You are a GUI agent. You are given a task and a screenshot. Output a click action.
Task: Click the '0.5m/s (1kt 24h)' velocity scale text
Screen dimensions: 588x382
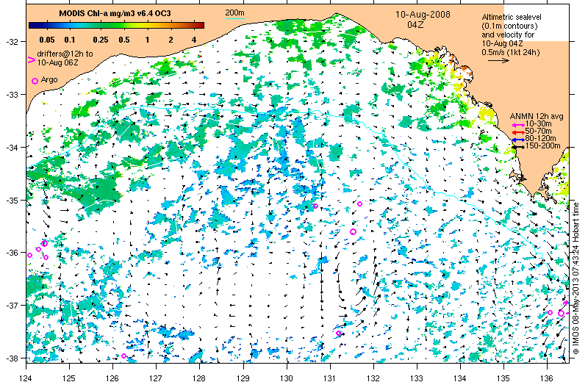click(x=511, y=52)
